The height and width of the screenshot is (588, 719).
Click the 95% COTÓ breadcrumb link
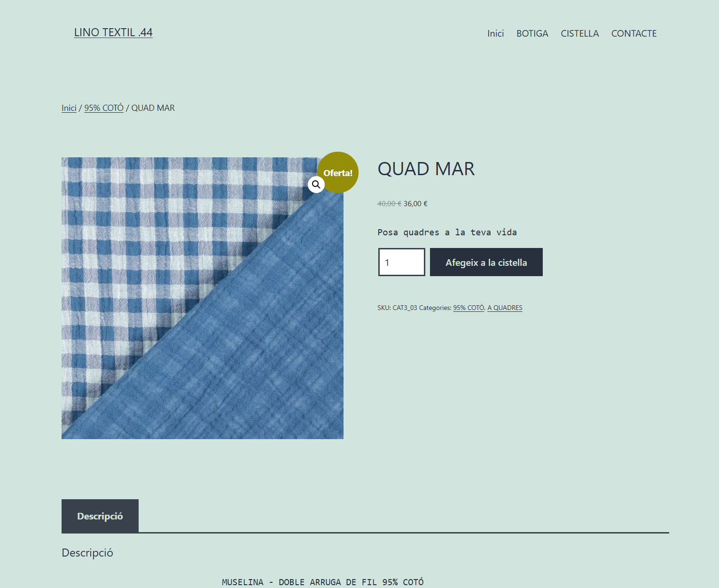pyautogui.click(x=104, y=108)
